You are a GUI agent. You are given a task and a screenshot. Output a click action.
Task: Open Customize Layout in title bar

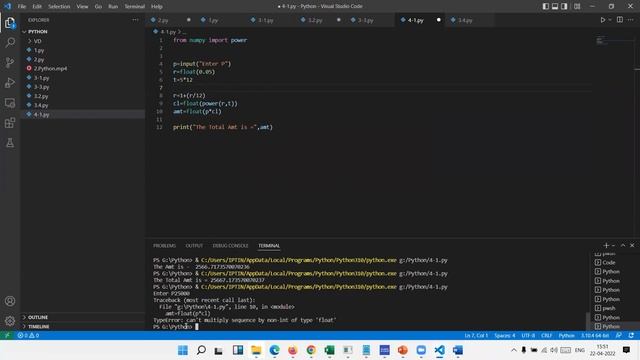[x=577, y=7]
